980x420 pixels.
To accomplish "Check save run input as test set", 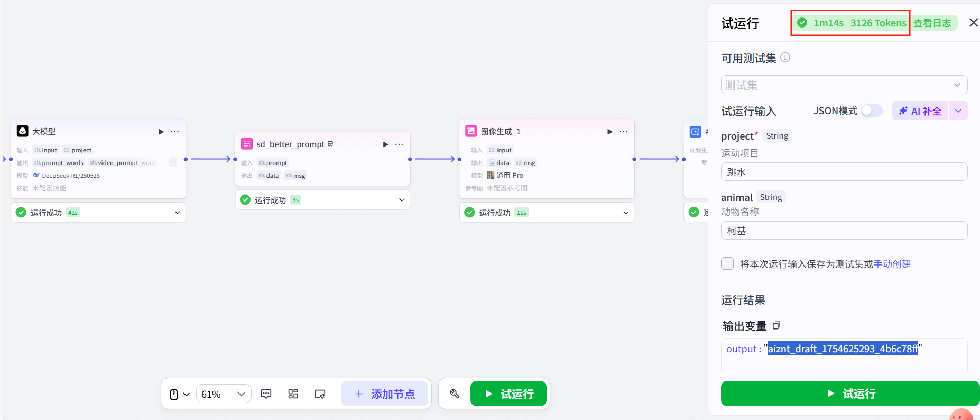I will [727, 263].
